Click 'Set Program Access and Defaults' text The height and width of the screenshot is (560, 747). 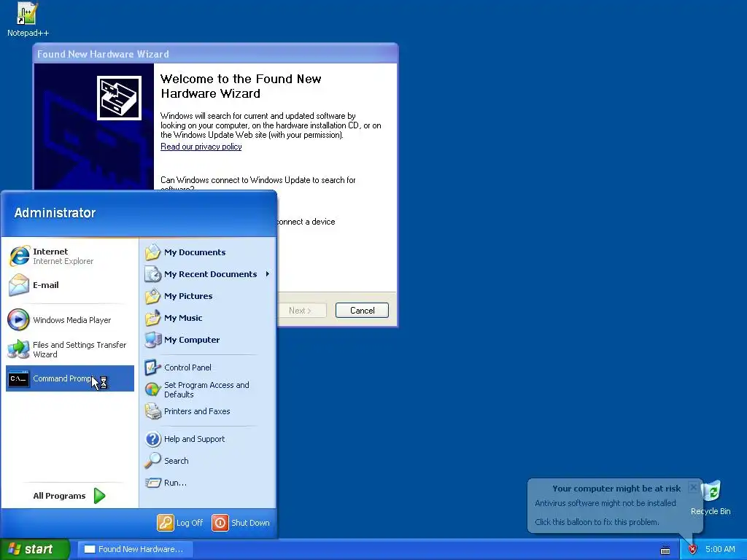click(x=206, y=389)
